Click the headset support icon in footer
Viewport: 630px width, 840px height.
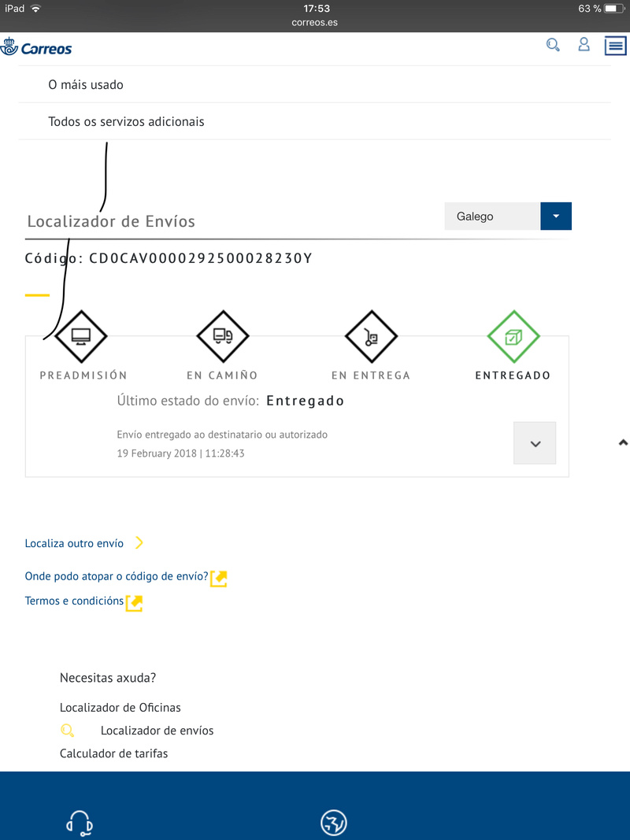pyautogui.click(x=80, y=823)
